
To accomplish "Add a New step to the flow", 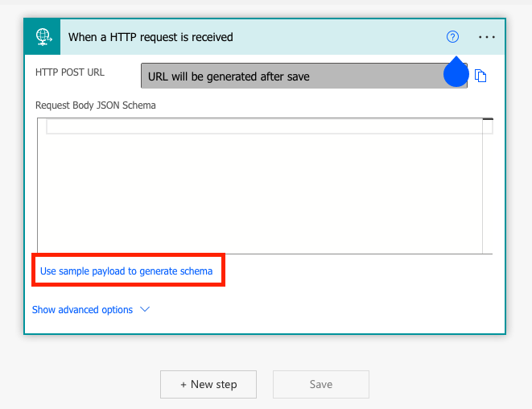I will point(208,384).
